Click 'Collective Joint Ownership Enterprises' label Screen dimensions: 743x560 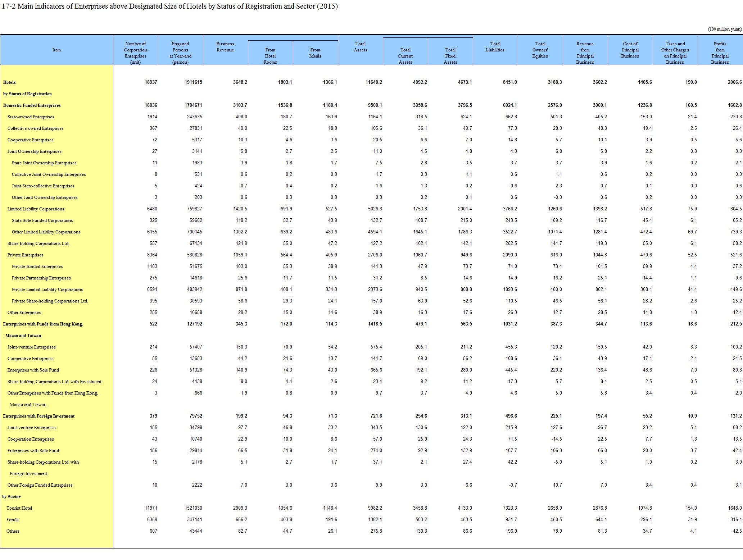pos(49,174)
